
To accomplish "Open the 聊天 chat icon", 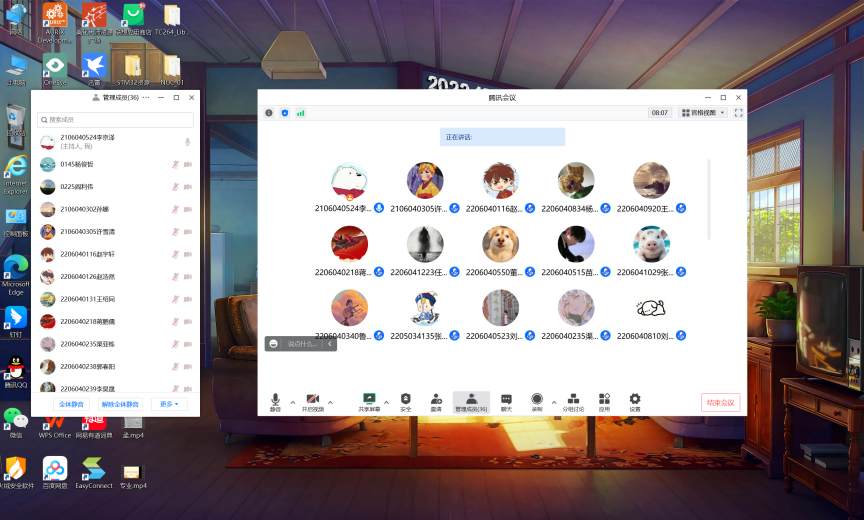I will click(x=506, y=401).
